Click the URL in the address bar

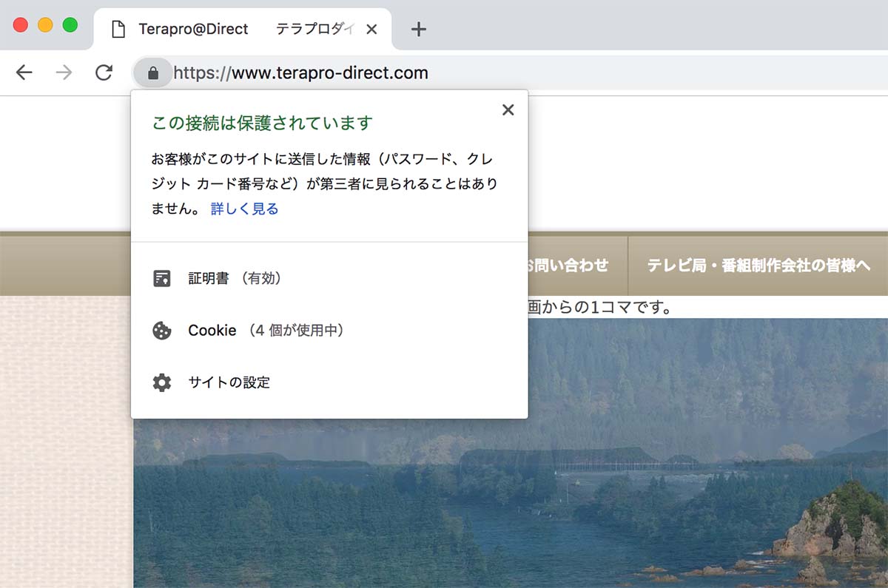[x=300, y=72]
